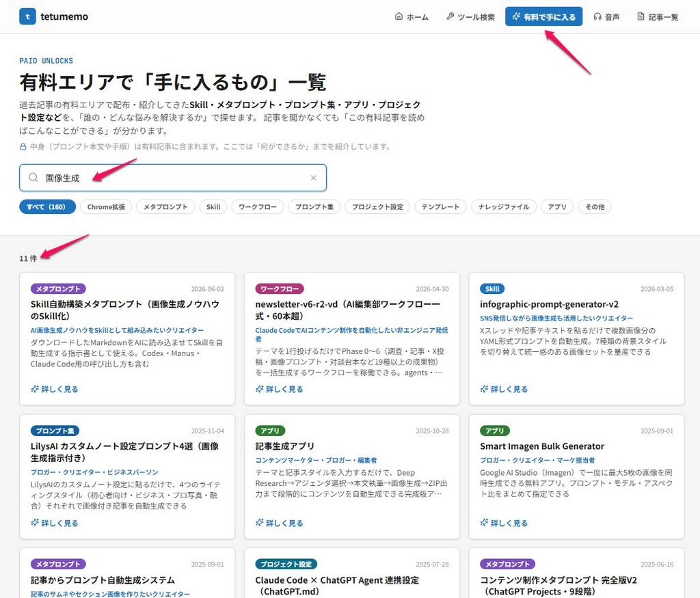Image resolution: width=700 pixels, height=598 pixels.
Task: Click sparkle icon on infographic-prompt-generator-v2 card
Action: (x=484, y=389)
